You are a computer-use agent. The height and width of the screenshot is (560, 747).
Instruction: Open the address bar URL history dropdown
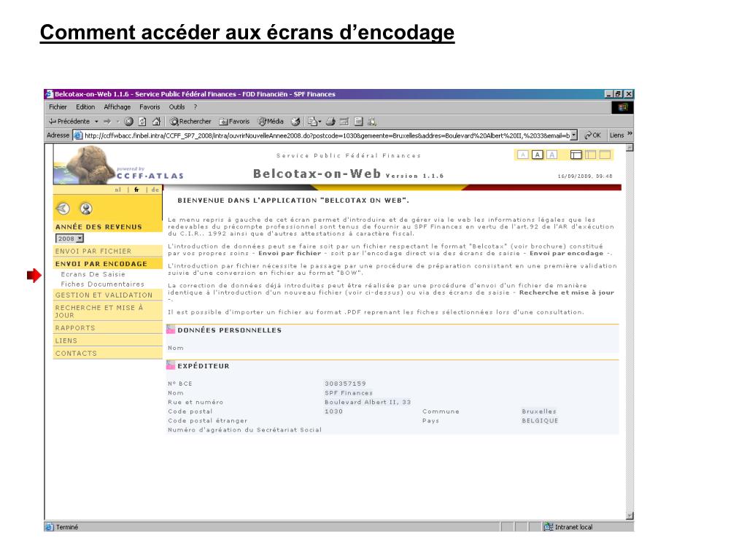(x=573, y=135)
